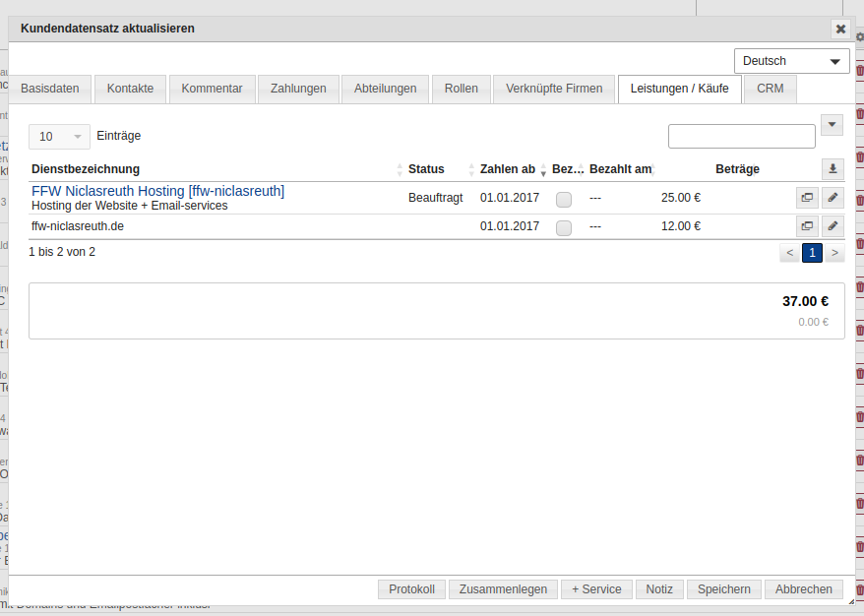Screen dimensions: 864x616
Task: Open the dropdown arrow beside the search box
Action: pos(832,125)
